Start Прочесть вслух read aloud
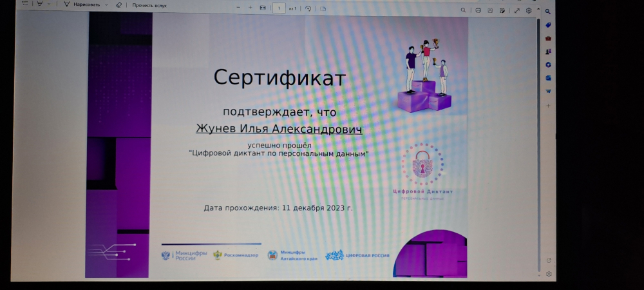The width and height of the screenshot is (644, 290). click(149, 5)
